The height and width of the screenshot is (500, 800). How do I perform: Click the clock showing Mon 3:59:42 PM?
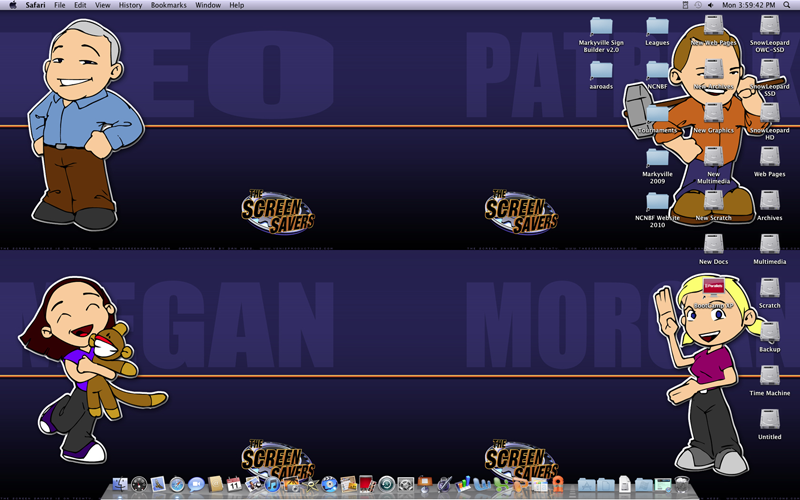[x=748, y=5]
